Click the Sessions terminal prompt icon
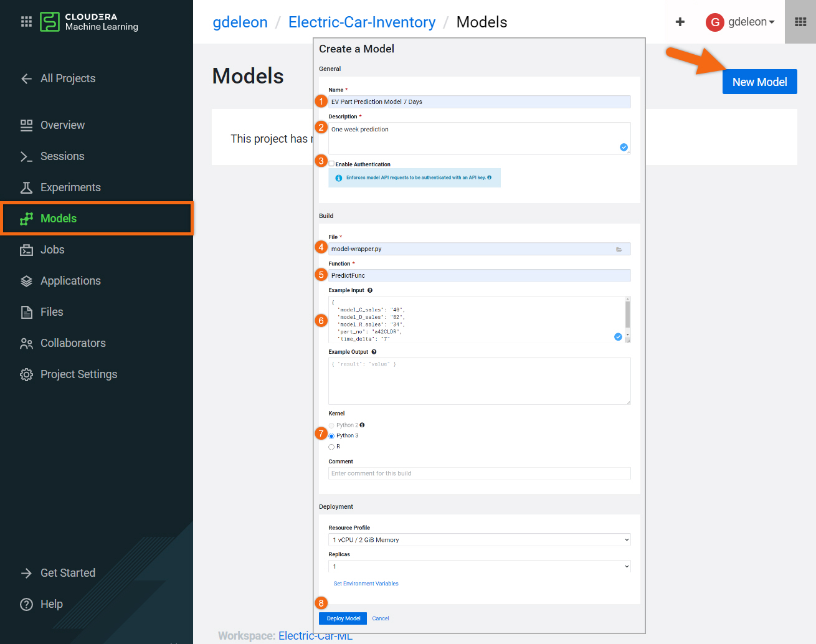This screenshot has height=644, width=816. (x=26, y=156)
